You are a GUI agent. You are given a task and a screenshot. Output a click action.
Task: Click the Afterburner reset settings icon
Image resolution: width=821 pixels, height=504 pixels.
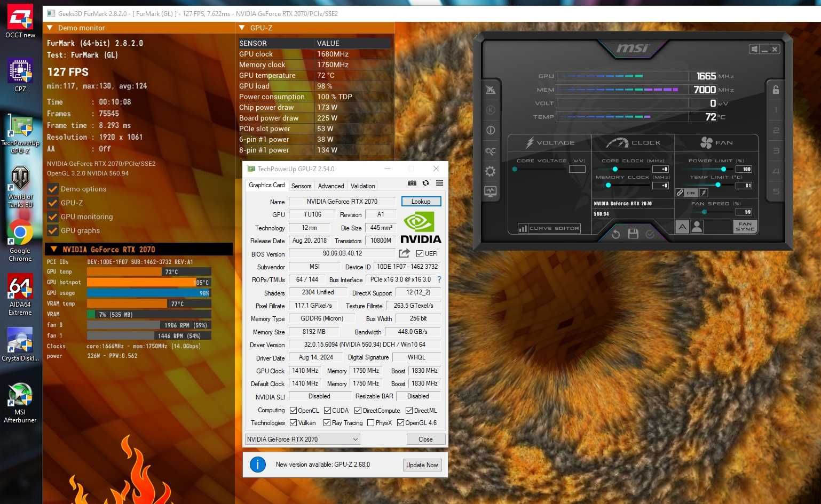click(x=616, y=234)
